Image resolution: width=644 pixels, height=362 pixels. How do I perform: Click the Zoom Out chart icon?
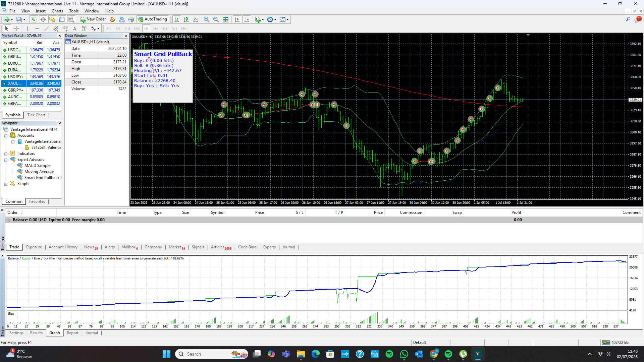(216, 19)
